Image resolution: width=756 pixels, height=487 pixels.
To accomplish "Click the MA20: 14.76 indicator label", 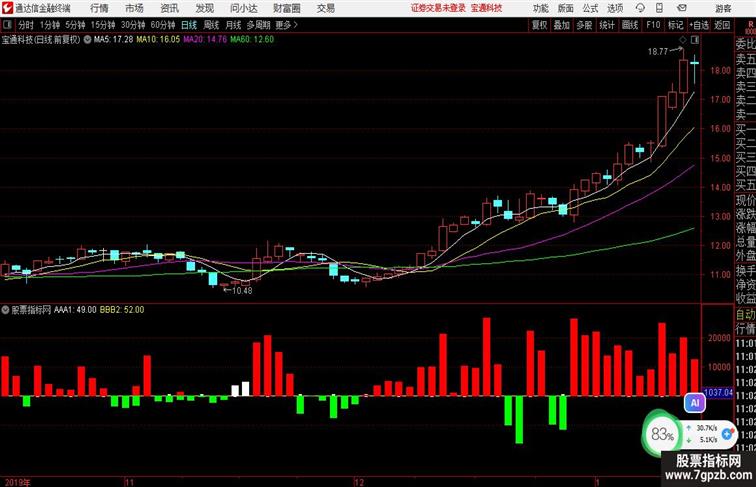I will [x=205, y=40].
